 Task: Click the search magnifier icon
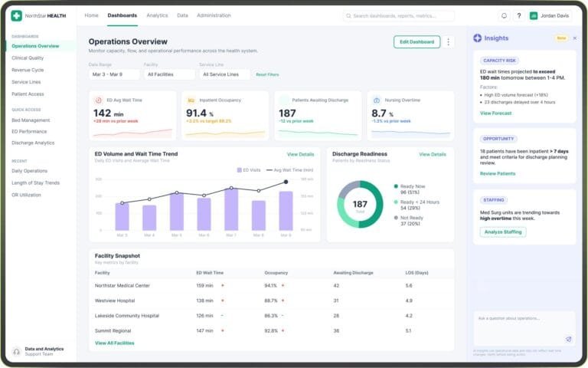[348, 16]
